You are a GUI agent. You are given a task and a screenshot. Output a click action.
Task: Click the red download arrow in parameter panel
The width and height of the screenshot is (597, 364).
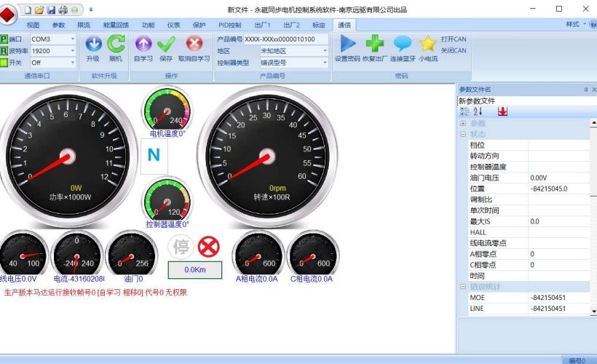point(502,111)
